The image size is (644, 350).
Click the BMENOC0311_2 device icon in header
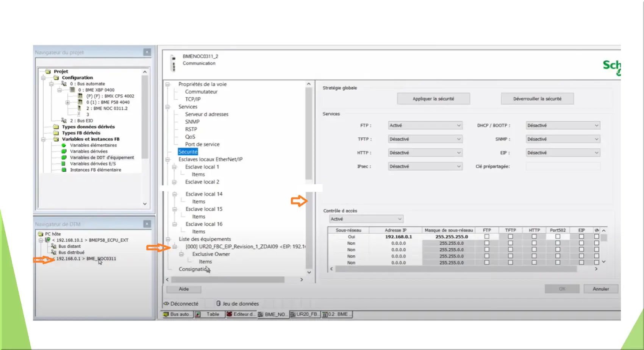point(174,63)
